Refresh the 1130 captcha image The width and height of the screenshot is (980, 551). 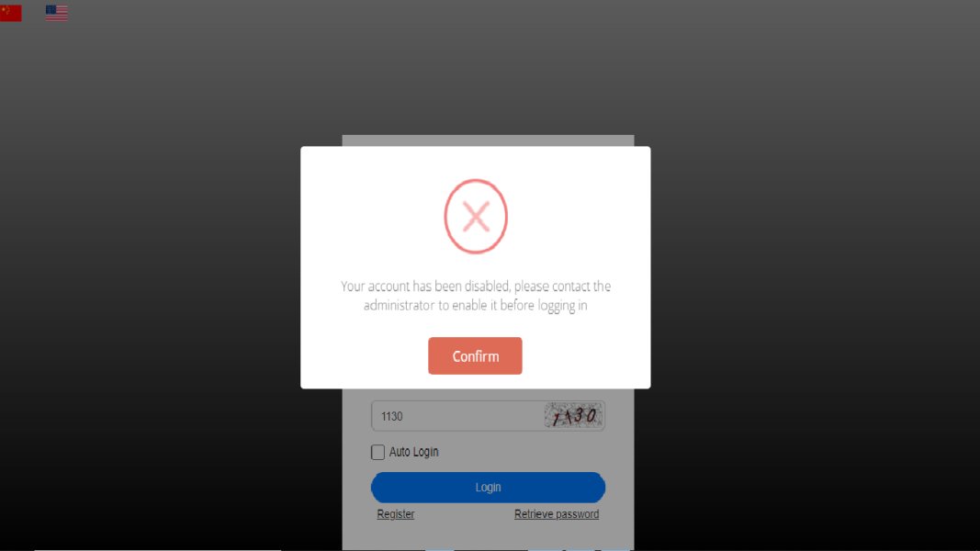click(x=573, y=415)
